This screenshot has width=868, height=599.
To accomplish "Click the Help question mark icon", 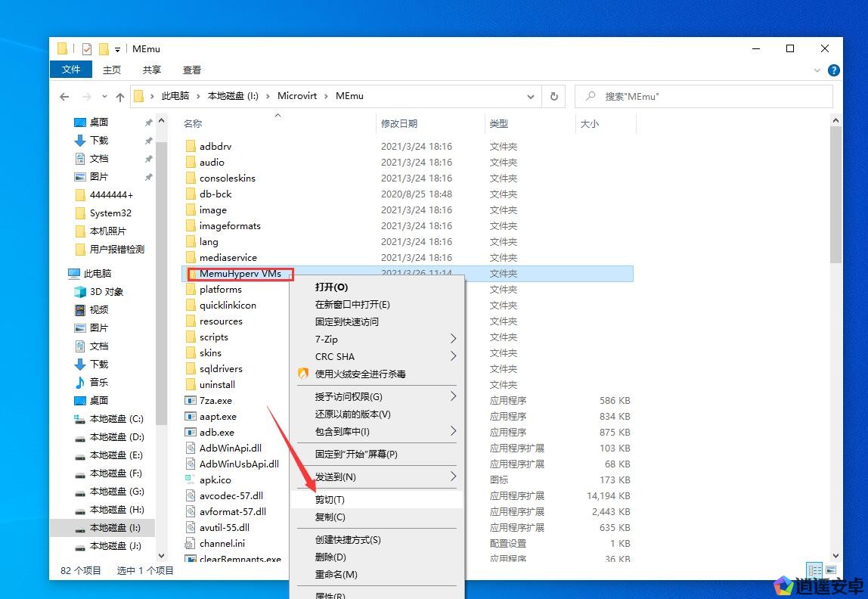I will pyautogui.click(x=834, y=70).
